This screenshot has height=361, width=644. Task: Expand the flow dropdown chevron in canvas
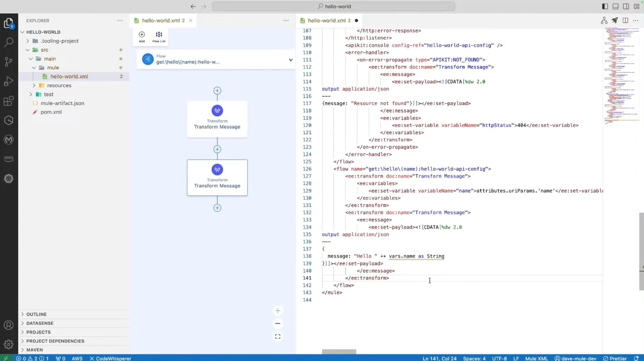coord(290,60)
